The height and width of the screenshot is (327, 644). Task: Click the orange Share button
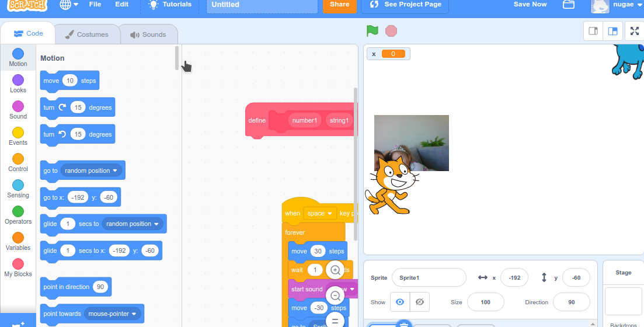click(339, 5)
